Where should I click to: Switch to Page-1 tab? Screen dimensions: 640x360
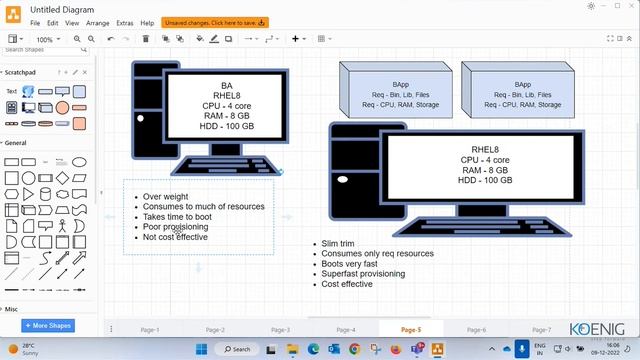click(150, 330)
